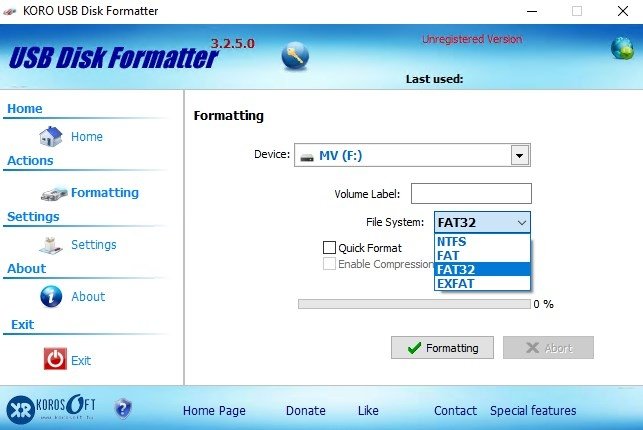The image size is (643, 430).
Task: Click the house icon in the sidebar
Action: pyautogui.click(x=51, y=136)
